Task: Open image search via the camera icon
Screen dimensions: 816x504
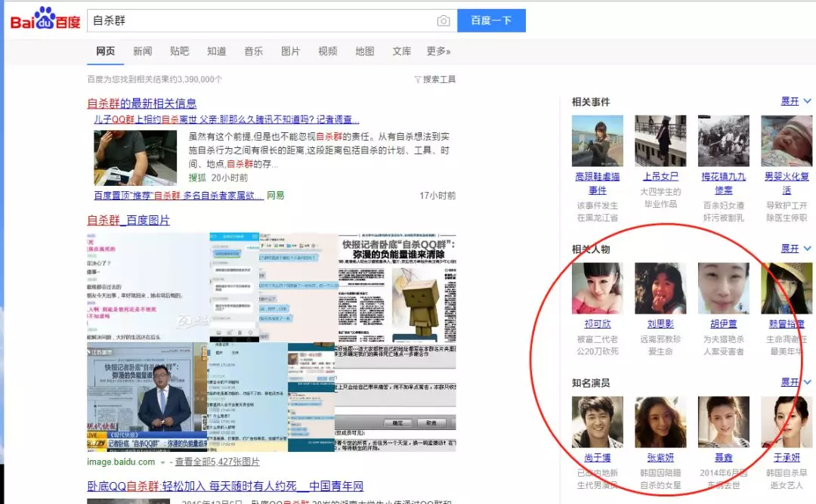Action: point(444,21)
